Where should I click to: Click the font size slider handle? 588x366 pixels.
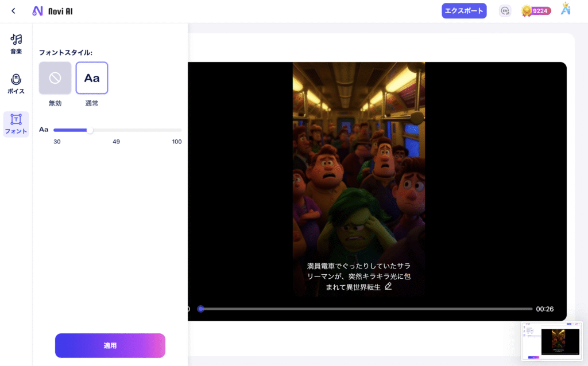click(90, 130)
